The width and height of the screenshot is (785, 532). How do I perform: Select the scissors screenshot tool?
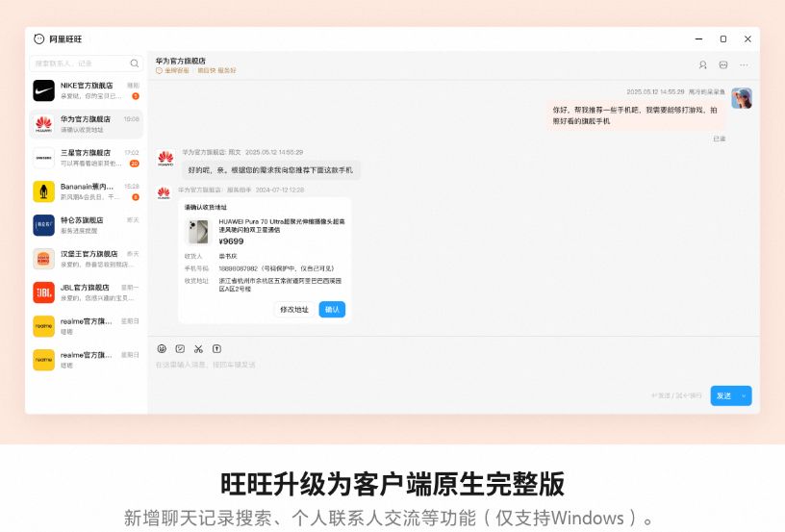pyautogui.click(x=199, y=349)
